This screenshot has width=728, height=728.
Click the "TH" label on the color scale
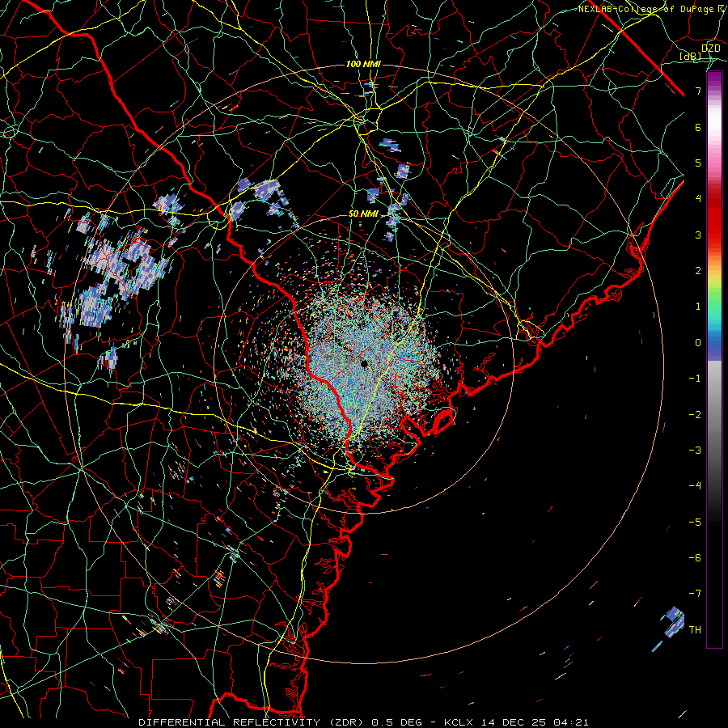tap(695, 630)
